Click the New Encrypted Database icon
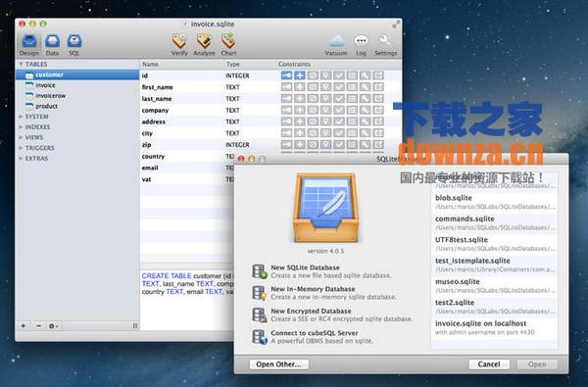Screen dimensions: 588x387 (260, 315)
